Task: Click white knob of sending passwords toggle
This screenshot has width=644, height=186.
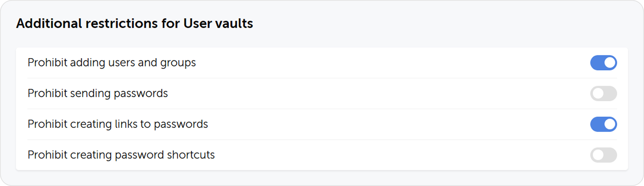Action: (597, 93)
